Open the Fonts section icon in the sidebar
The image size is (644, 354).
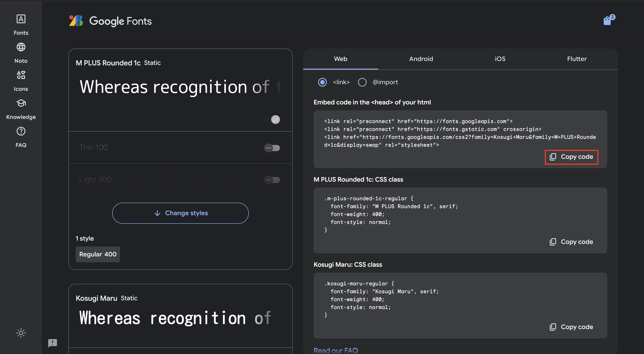click(21, 19)
